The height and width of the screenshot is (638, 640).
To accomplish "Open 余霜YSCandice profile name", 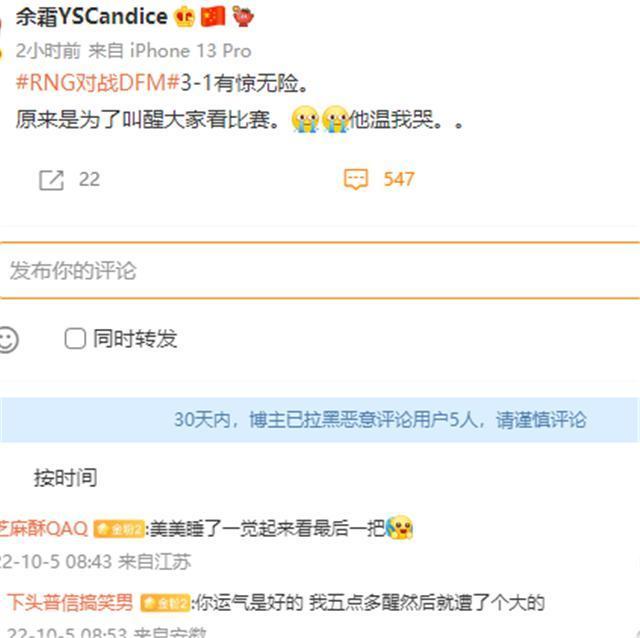I will point(91,17).
